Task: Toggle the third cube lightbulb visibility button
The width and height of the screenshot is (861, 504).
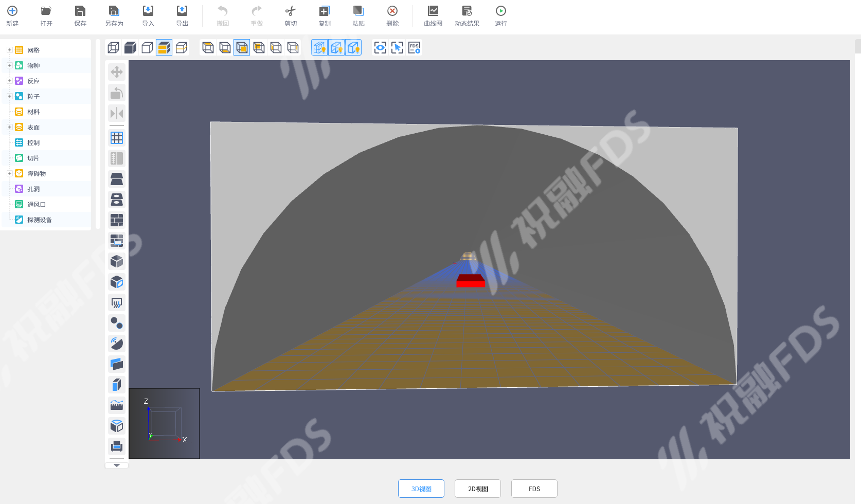Action: 353,48
